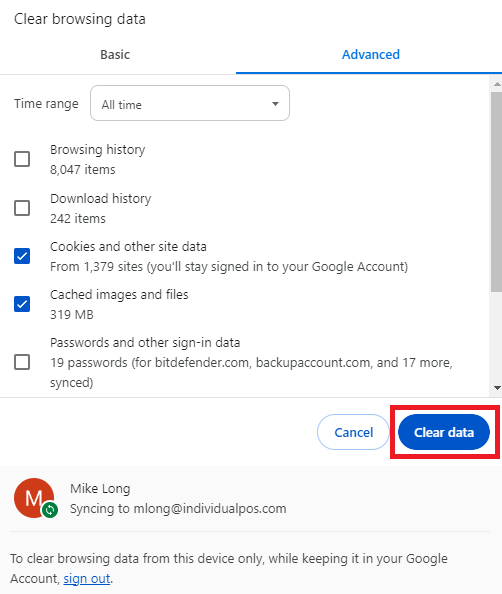Click the Cached images and files label

(119, 294)
